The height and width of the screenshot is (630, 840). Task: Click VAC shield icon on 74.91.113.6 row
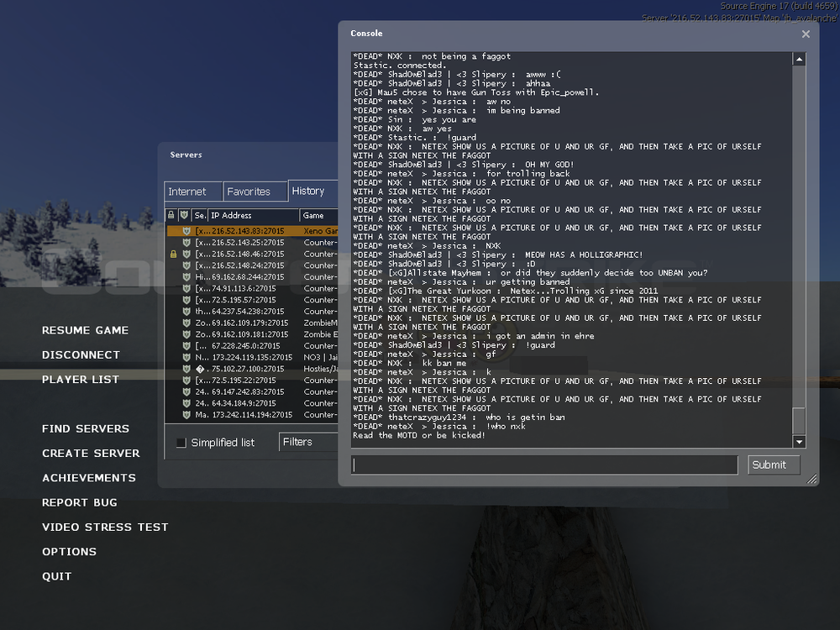(186, 288)
